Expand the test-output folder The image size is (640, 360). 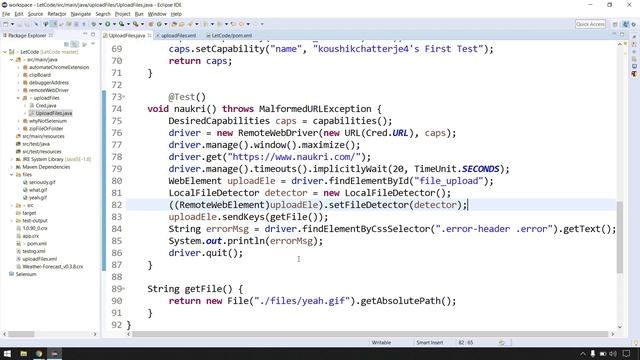tap(11, 220)
